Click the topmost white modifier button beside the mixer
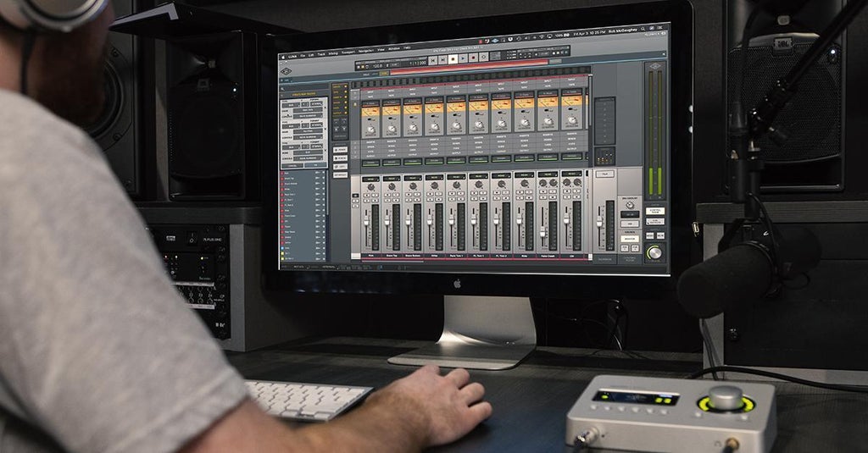 (x=341, y=149)
